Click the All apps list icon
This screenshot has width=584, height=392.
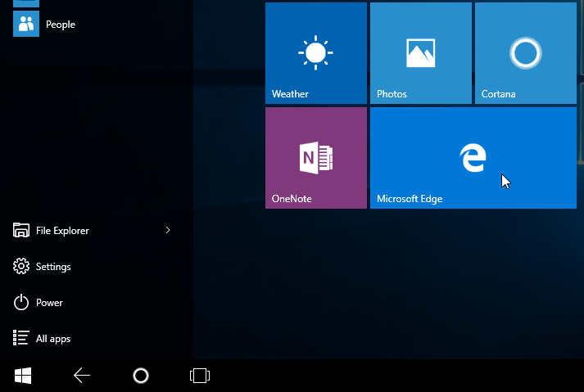(x=20, y=338)
